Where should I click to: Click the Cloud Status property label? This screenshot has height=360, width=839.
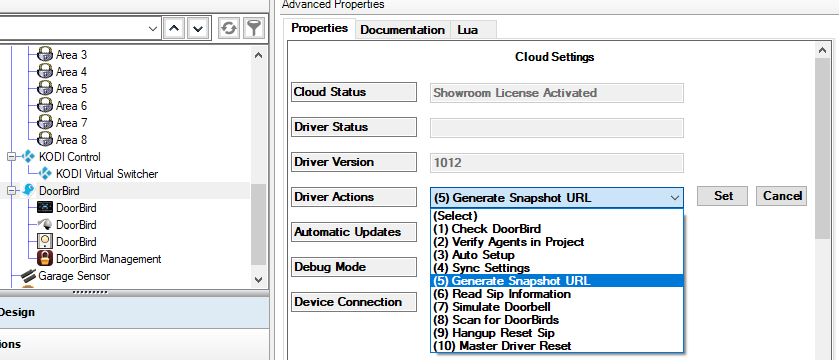click(x=354, y=92)
